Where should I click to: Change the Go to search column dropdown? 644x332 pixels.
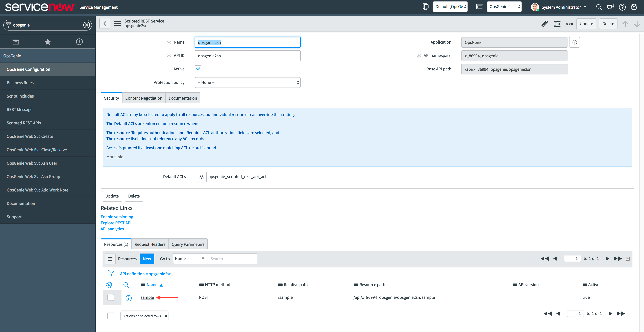click(190, 259)
